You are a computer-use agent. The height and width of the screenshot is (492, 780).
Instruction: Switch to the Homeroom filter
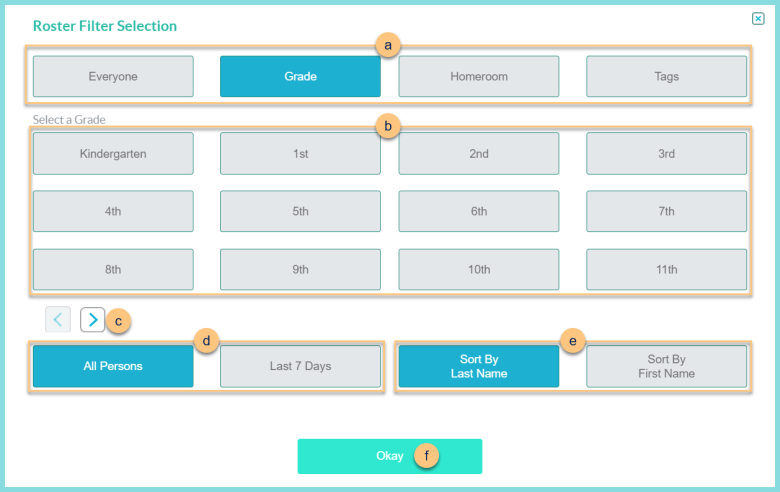(479, 76)
